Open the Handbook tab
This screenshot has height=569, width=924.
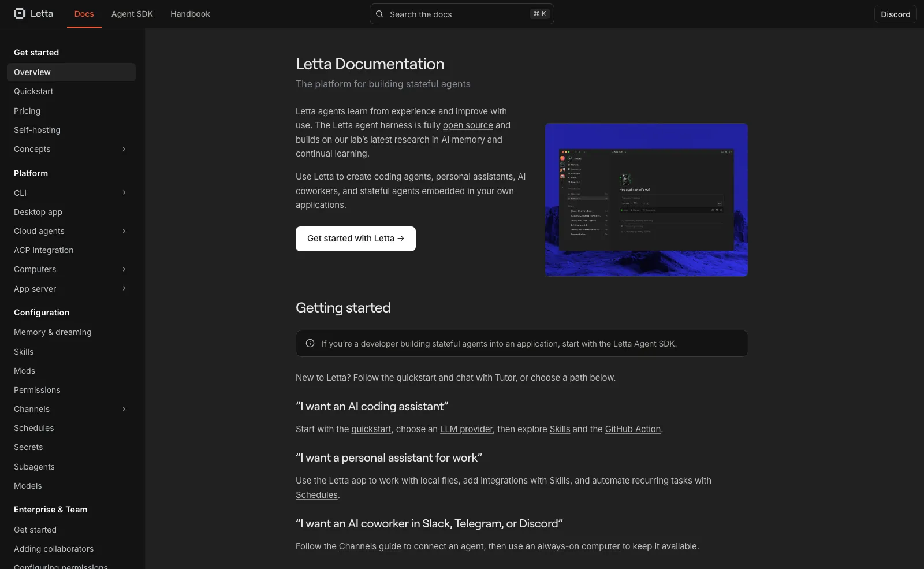coord(190,14)
